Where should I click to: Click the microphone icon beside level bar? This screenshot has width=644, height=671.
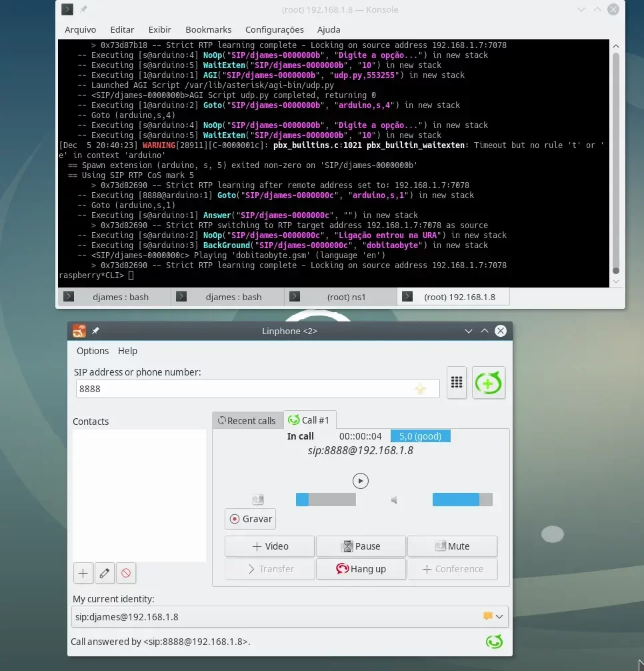[258, 500]
